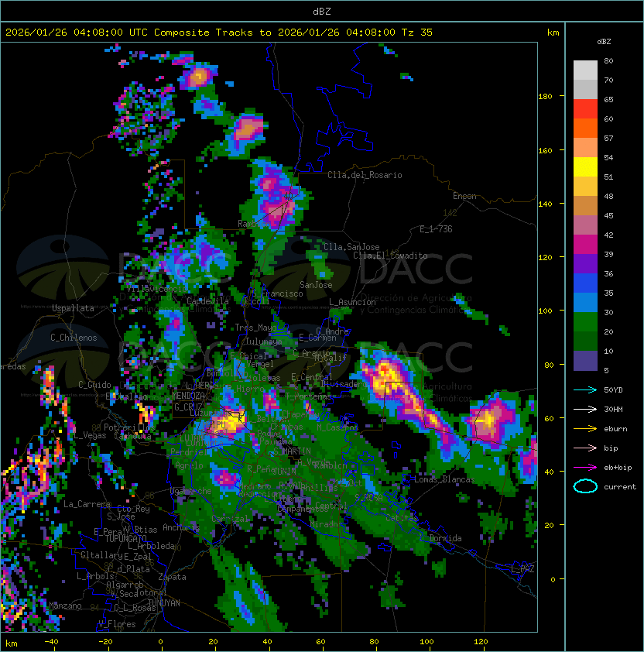Click the dBZ title at top
Image resolution: width=644 pixels, height=652 pixels.
coord(322,11)
